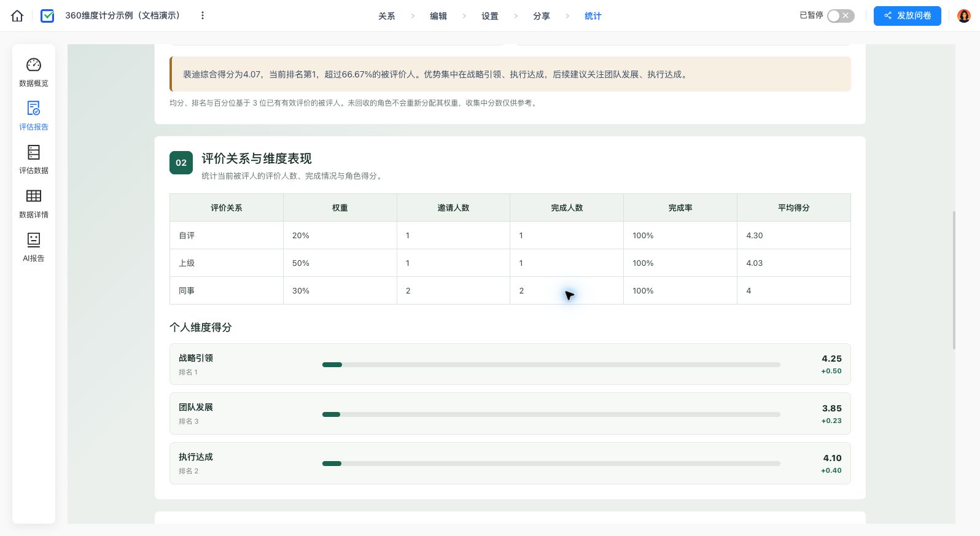Click the 评价关系与维度表现 section title
Viewport: 980px width, 536px height.
tap(257, 158)
